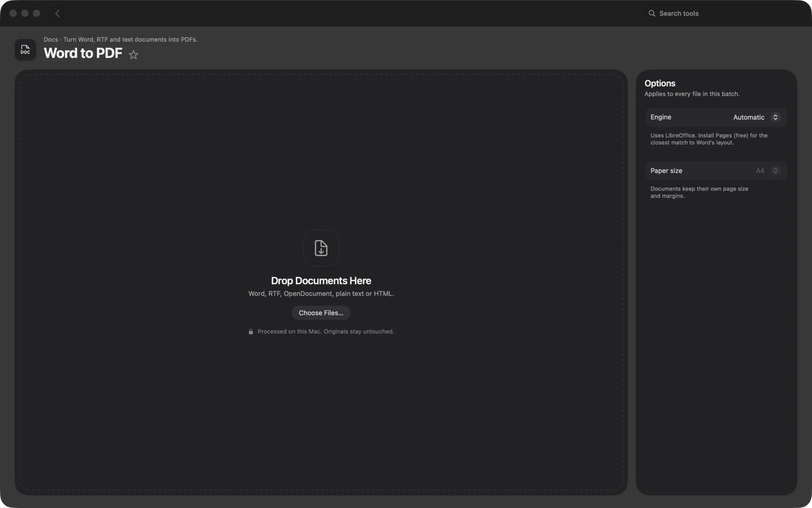Image resolution: width=812 pixels, height=508 pixels.
Task: Click the Drop Documents Here area
Action: click(321, 281)
